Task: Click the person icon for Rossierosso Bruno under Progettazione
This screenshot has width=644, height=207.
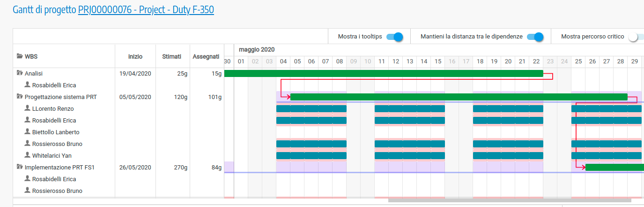Action: 28,144
